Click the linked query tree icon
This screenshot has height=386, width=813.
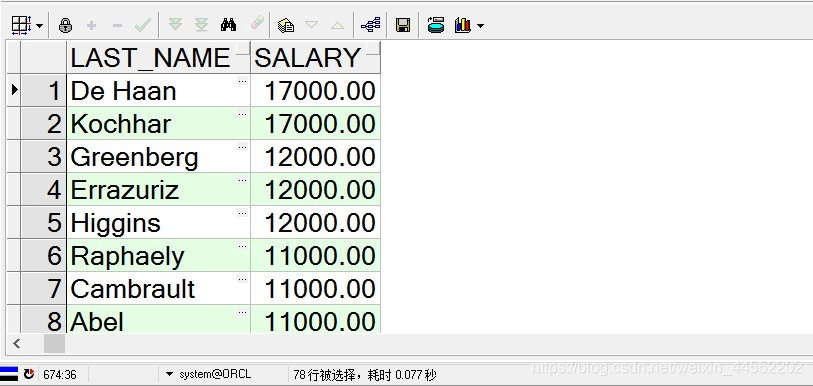tap(371, 24)
